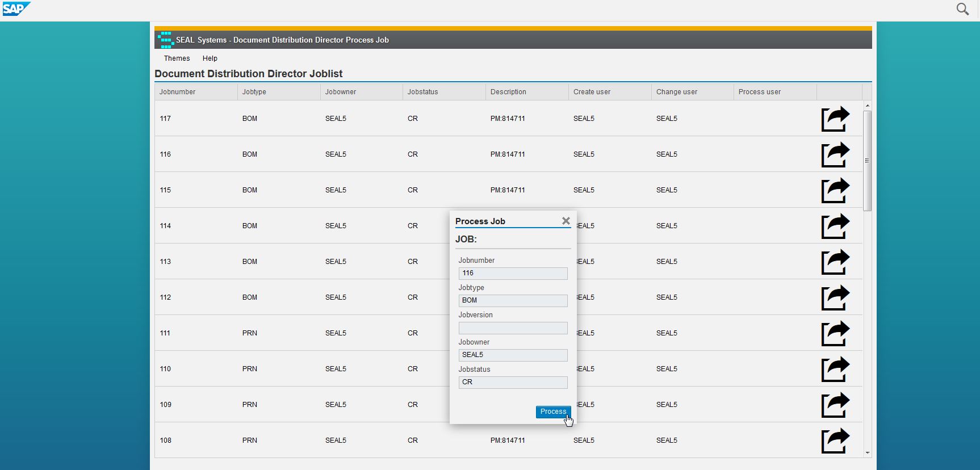Viewport: 980px width, 470px height.
Task: Click the Jobtype column header
Action: [x=254, y=92]
